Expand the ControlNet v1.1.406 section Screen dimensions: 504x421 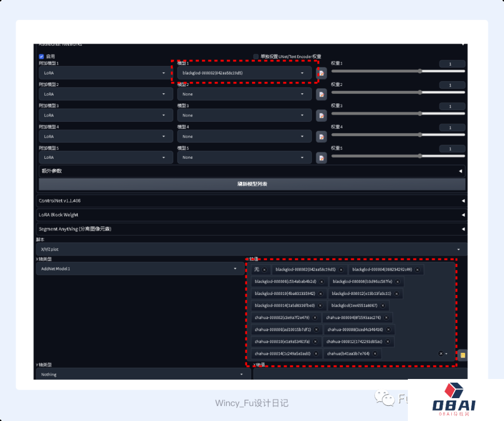pyautogui.click(x=251, y=201)
